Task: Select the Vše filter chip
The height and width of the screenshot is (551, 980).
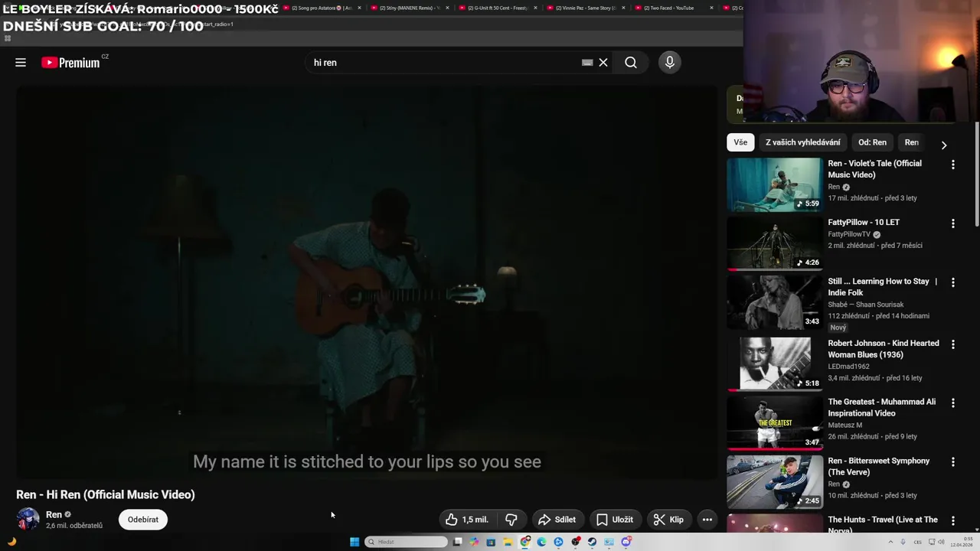Action: 740,142
